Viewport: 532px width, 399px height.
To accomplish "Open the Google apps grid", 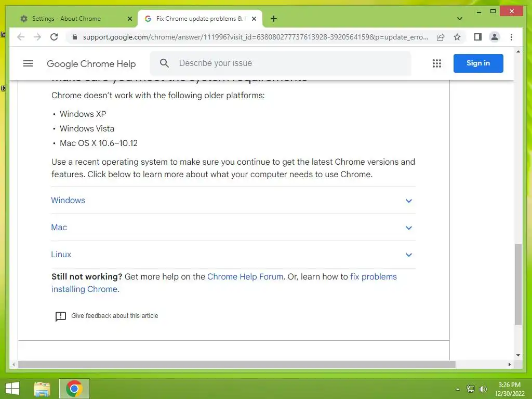I will 437,63.
